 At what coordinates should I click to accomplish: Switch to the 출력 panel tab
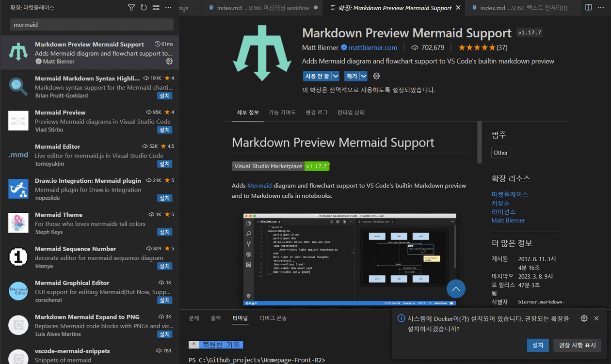215,318
